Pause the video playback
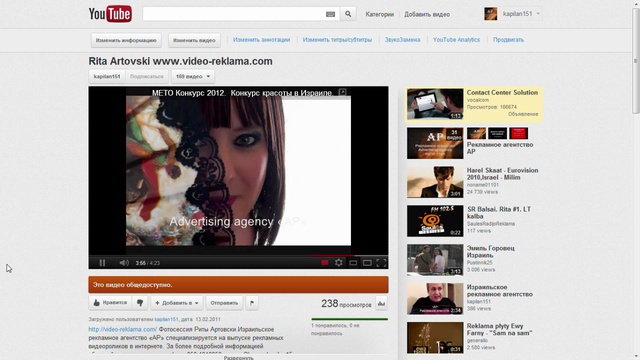 pos(102,263)
